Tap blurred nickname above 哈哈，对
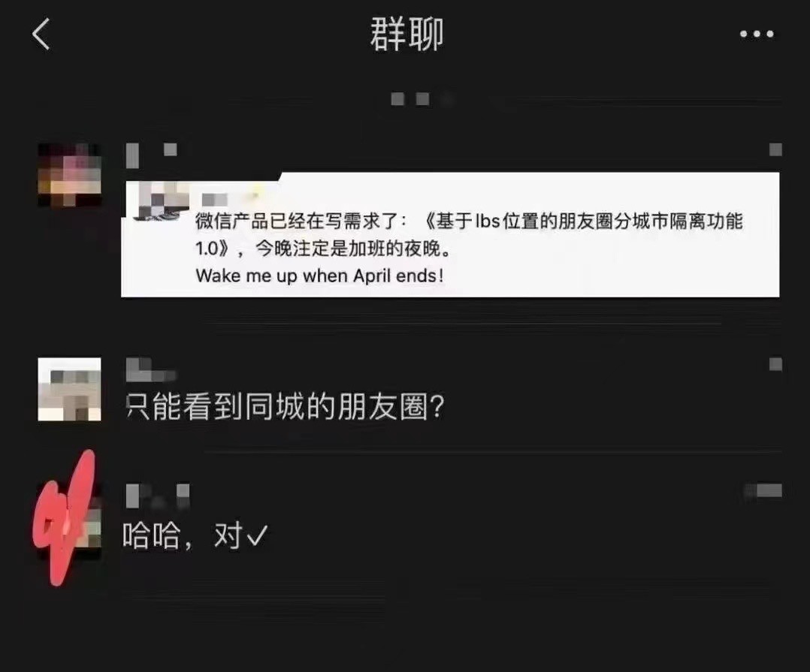Screen dimensions: 810x672 coord(158,496)
